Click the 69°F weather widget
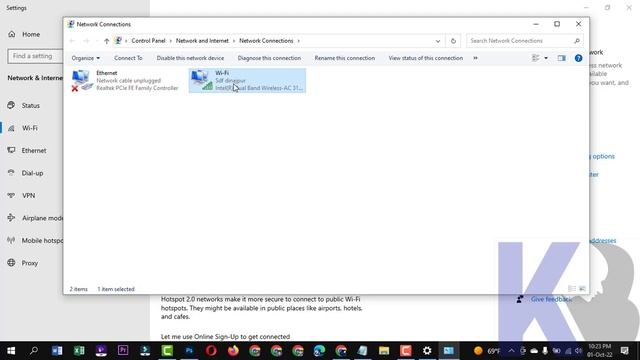The image size is (640, 360). click(x=487, y=351)
